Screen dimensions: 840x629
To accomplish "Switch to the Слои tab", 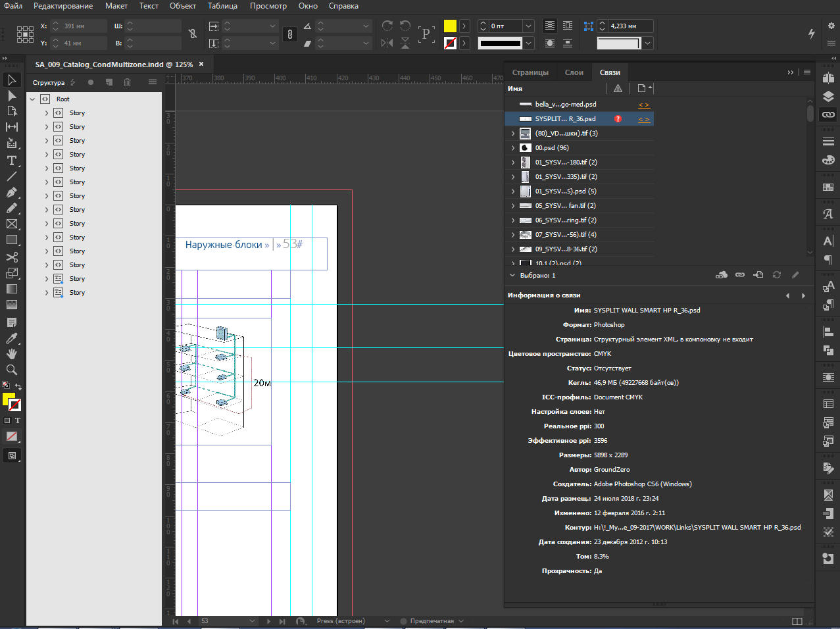I will pyautogui.click(x=574, y=72).
